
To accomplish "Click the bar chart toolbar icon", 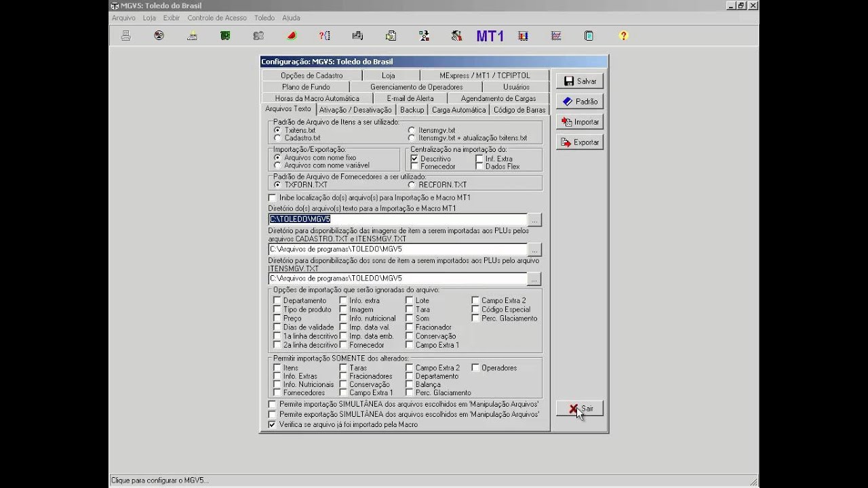I will [523, 36].
